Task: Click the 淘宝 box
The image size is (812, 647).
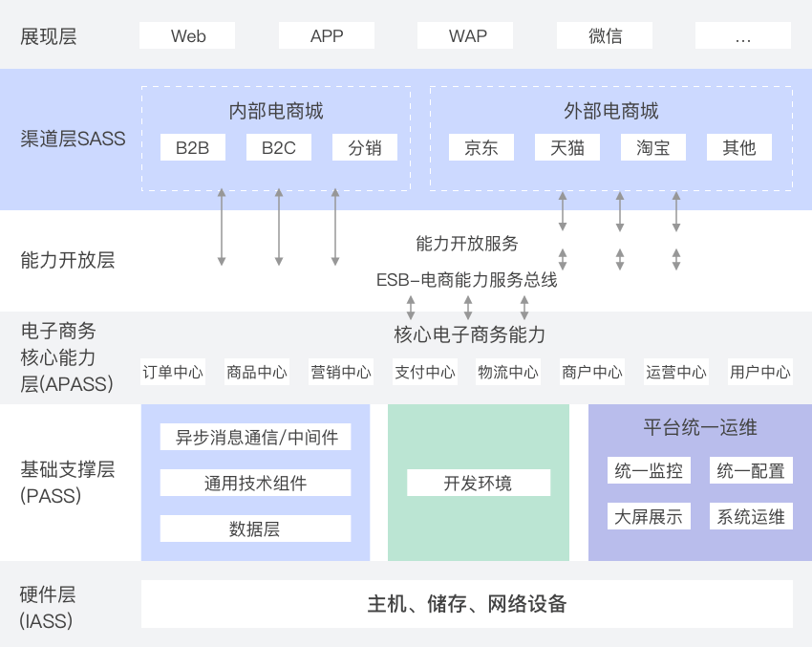Action: pyautogui.click(x=653, y=147)
